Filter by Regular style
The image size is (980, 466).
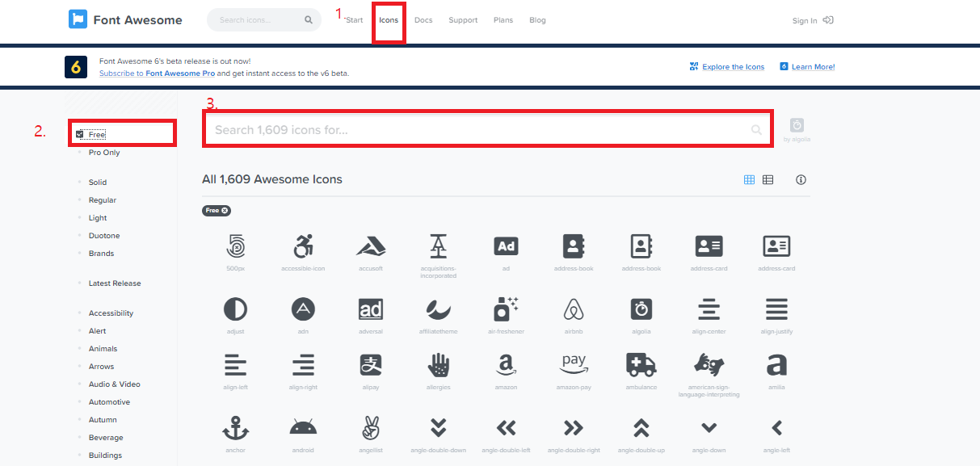pos(103,200)
